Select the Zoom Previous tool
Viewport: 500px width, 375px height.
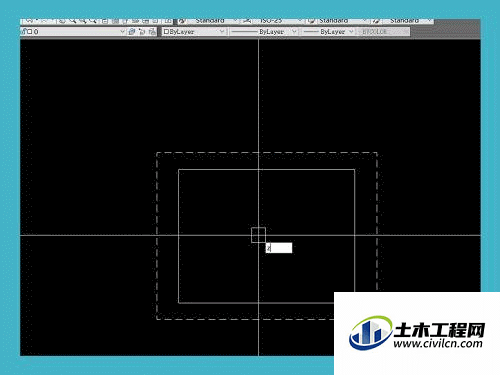93,21
